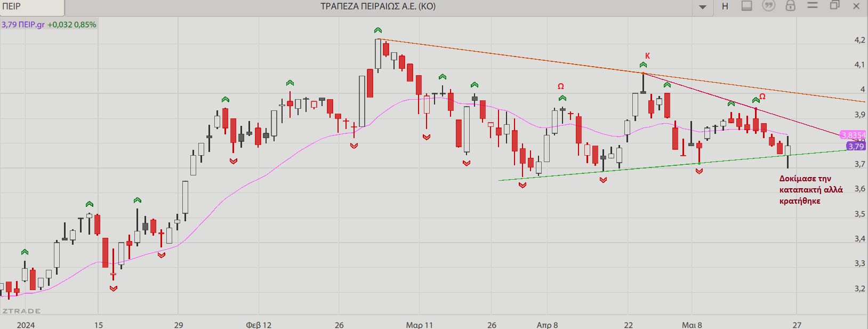Click the Μαρ 11 date axis label
This screenshot has width=868, height=329.
coord(420,325)
